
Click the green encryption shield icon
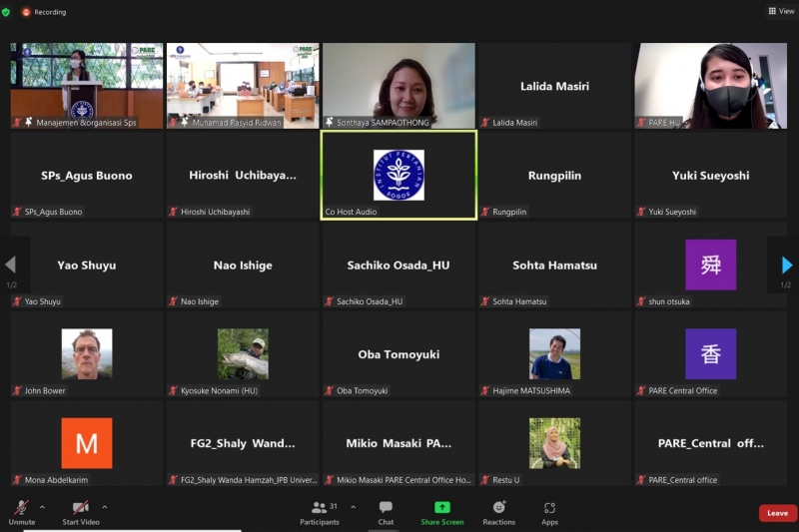7,12
